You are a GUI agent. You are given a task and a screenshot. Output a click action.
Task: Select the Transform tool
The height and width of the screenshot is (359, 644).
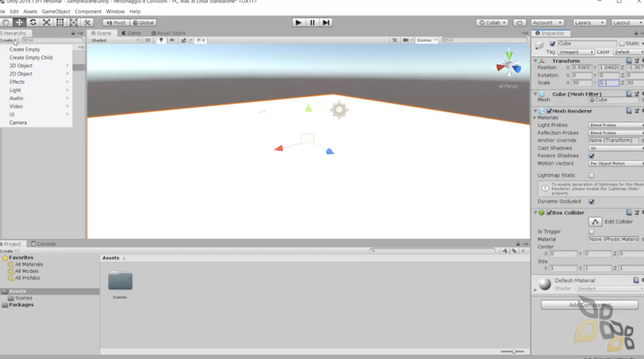tap(74, 23)
